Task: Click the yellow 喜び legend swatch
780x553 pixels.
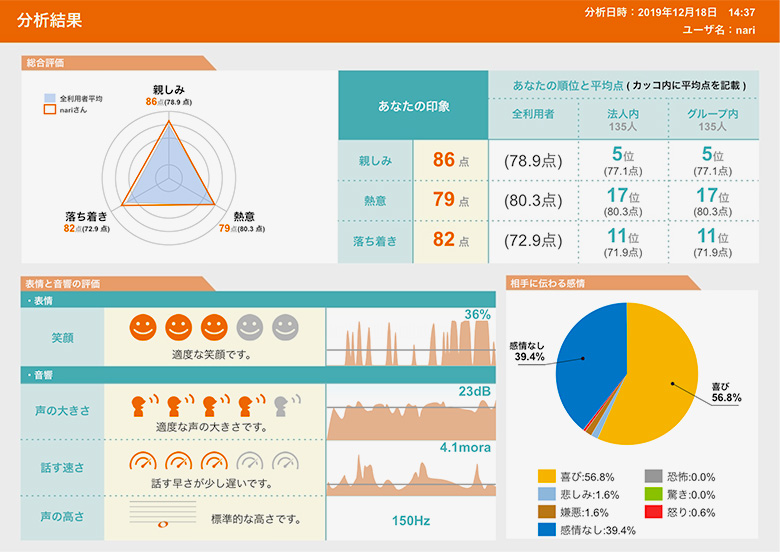Action: pyautogui.click(x=546, y=476)
